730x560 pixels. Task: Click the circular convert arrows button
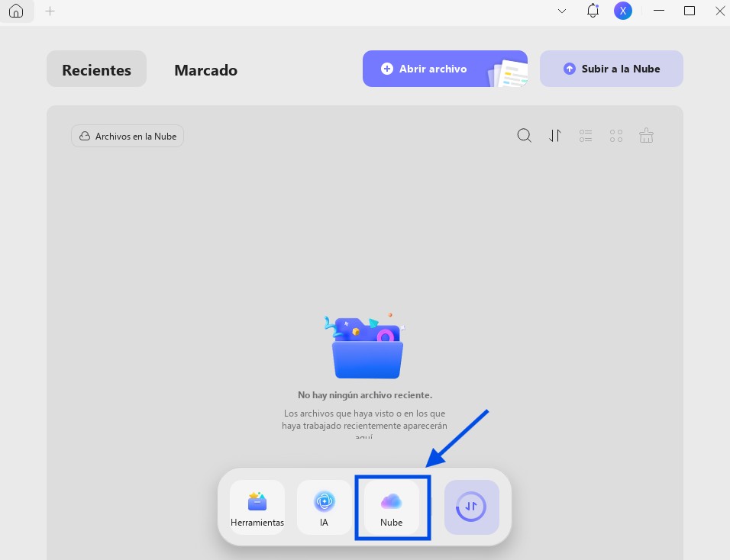click(x=472, y=507)
